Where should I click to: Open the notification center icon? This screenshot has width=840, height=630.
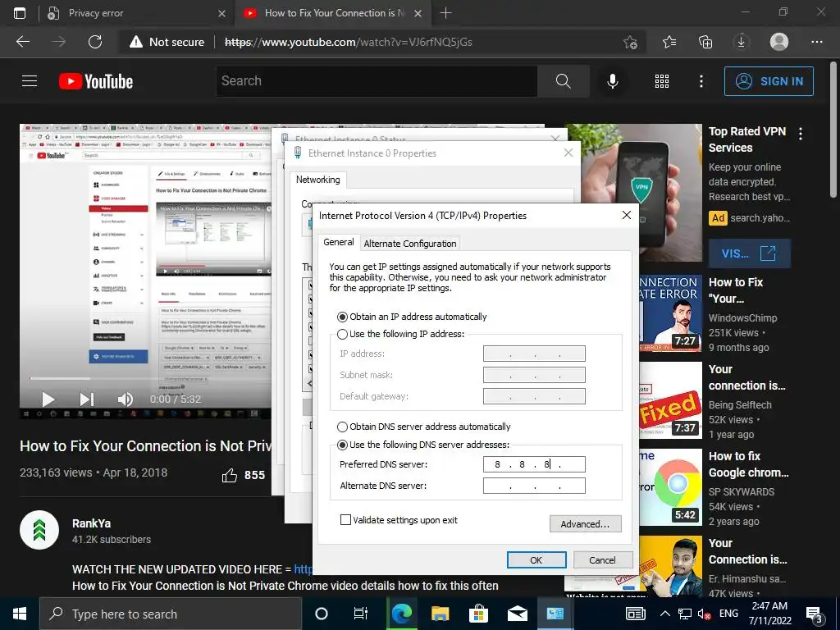(x=815, y=615)
